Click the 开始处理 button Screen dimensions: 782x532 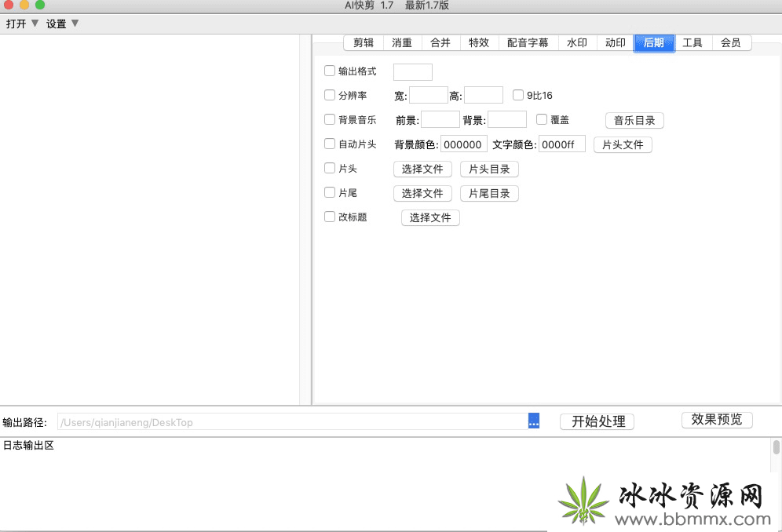point(597,422)
